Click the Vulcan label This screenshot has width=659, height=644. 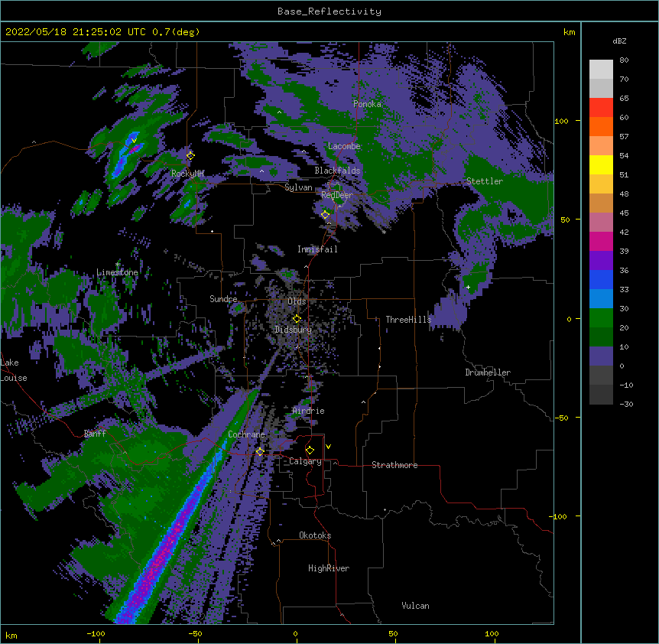tap(415, 606)
